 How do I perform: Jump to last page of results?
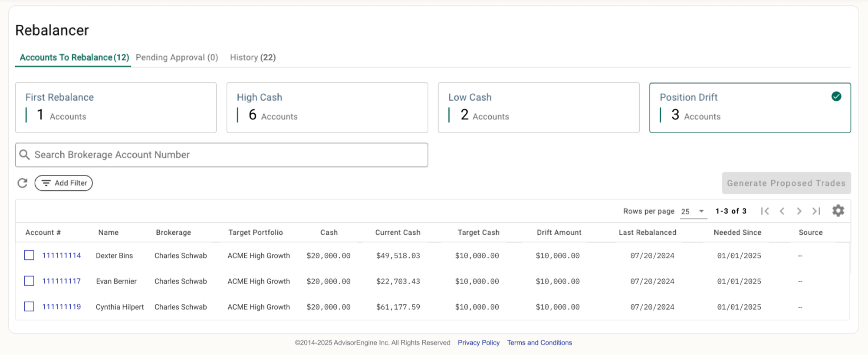816,211
